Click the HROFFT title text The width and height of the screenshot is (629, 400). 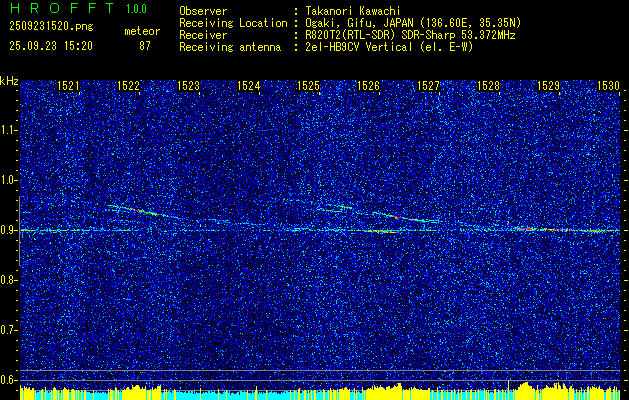point(63,8)
